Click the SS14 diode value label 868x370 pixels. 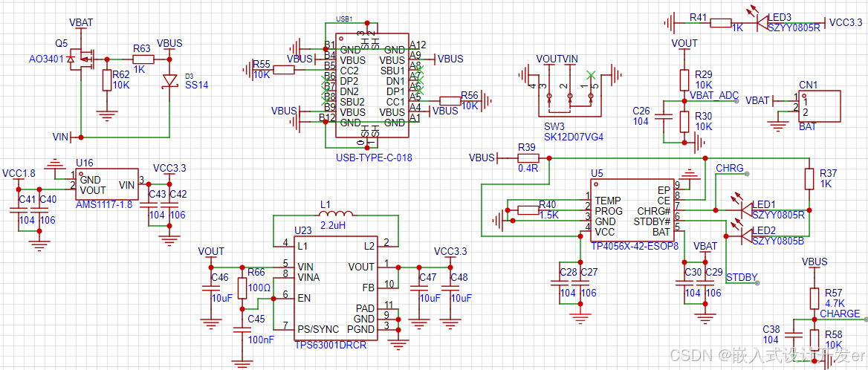pyautogui.click(x=196, y=85)
